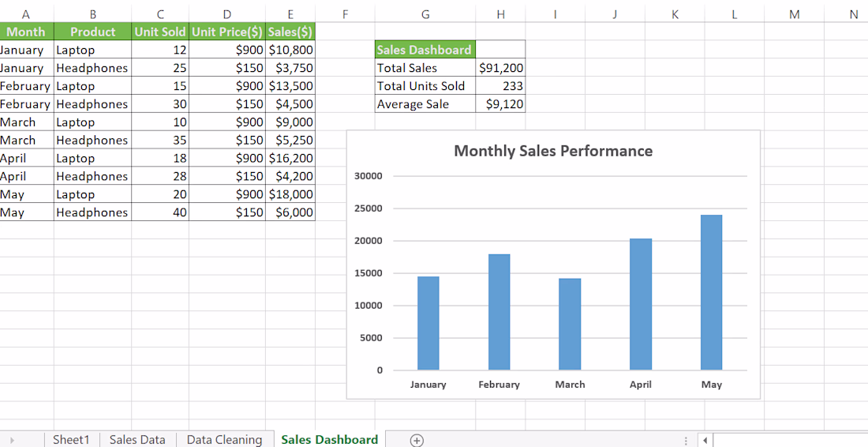Select column A header
The image size is (868, 447).
(26, 14)
